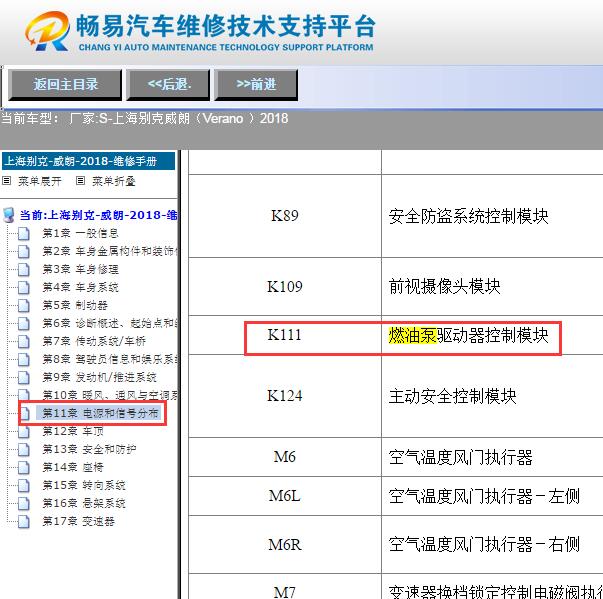The width and height of the screenshot is (603, 599).
Task: Click the M6 code cell
Action: tap(285, 457)
